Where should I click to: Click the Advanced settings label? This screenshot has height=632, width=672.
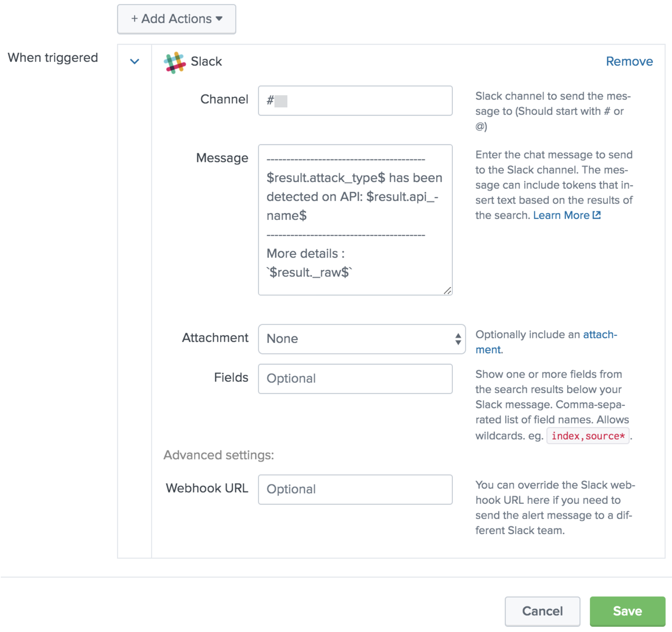[219, 455]
